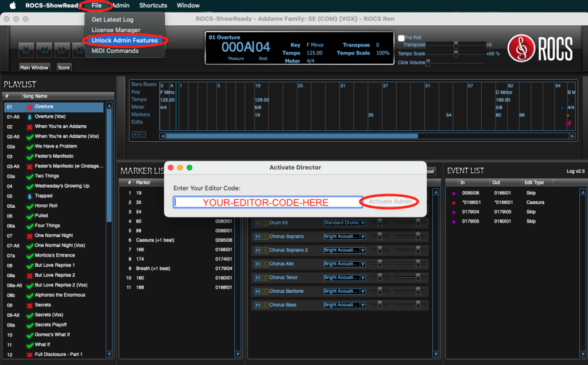This screenshot has width=588, height=365.
Task: Solo the Chorus Tenor track
Action: (x=265, y=278)
